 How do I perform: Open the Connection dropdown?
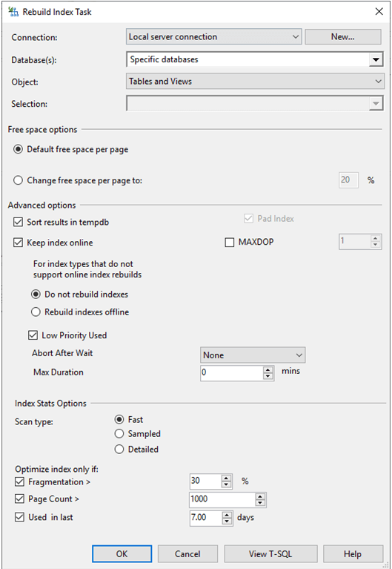(214, 36)
